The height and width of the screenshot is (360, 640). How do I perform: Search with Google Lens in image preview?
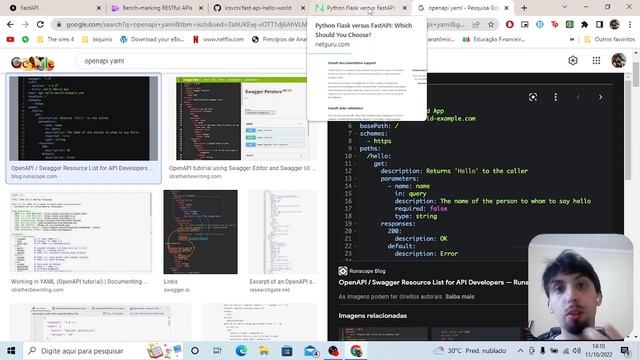(533, 97)
